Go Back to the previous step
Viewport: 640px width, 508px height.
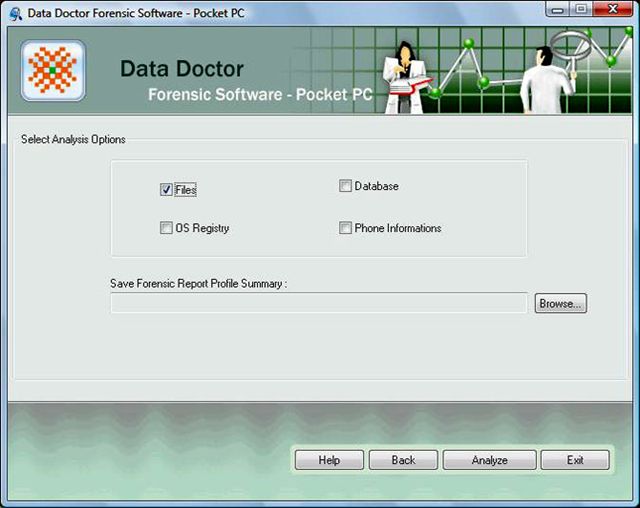click(x=403, y=460)
